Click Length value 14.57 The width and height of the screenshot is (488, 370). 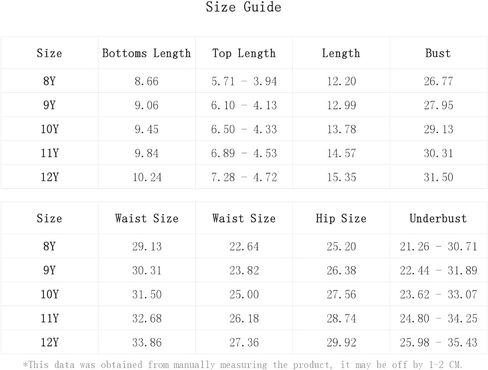coord(341,153)
